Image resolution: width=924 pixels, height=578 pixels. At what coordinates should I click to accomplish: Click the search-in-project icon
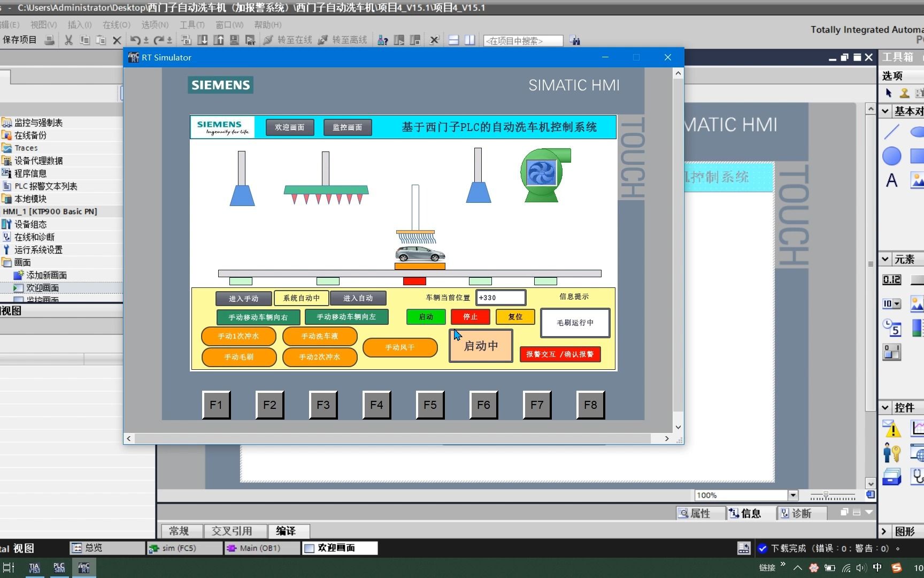coord(575,40)
